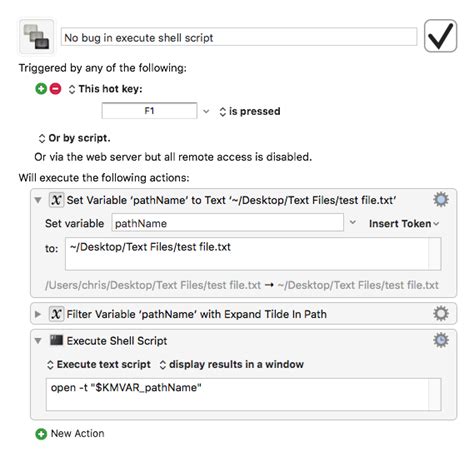This screenshot has width=474, height=457.
Task: Change the 'is pressed' option
Action: click(x=250, y=111)
